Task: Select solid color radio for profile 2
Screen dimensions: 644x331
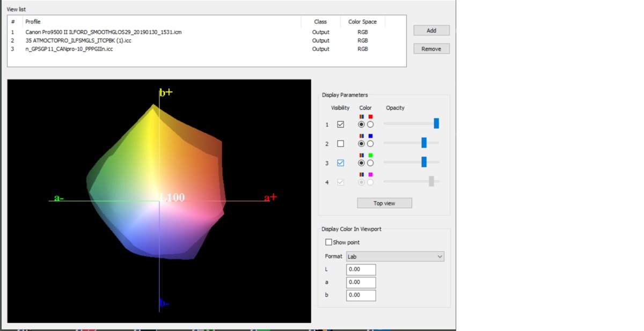Action: (370, 144)
